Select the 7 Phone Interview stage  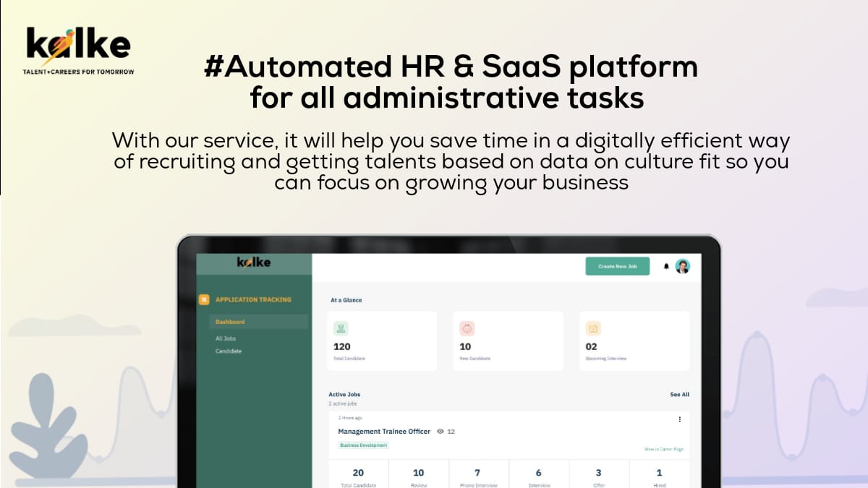[478, 476]
